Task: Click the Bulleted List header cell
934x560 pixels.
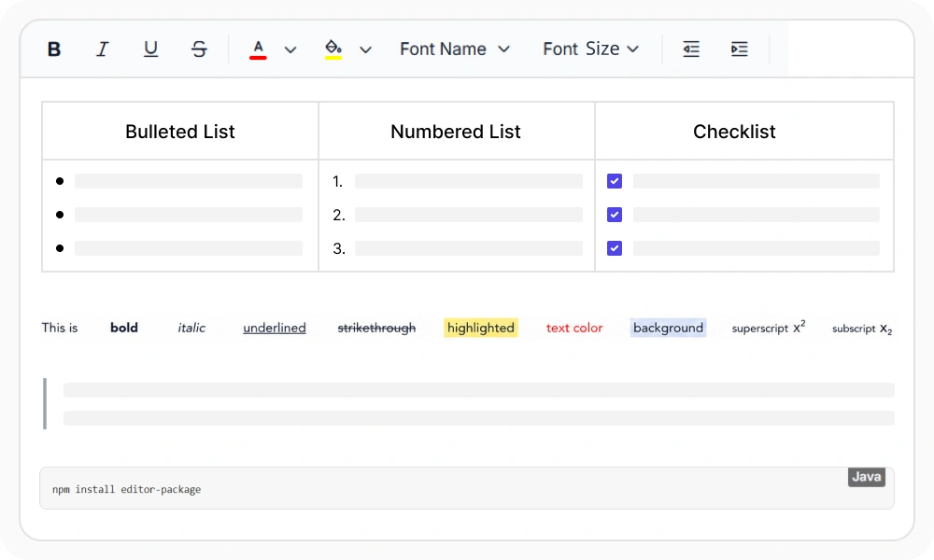Action: click(180, 131)
